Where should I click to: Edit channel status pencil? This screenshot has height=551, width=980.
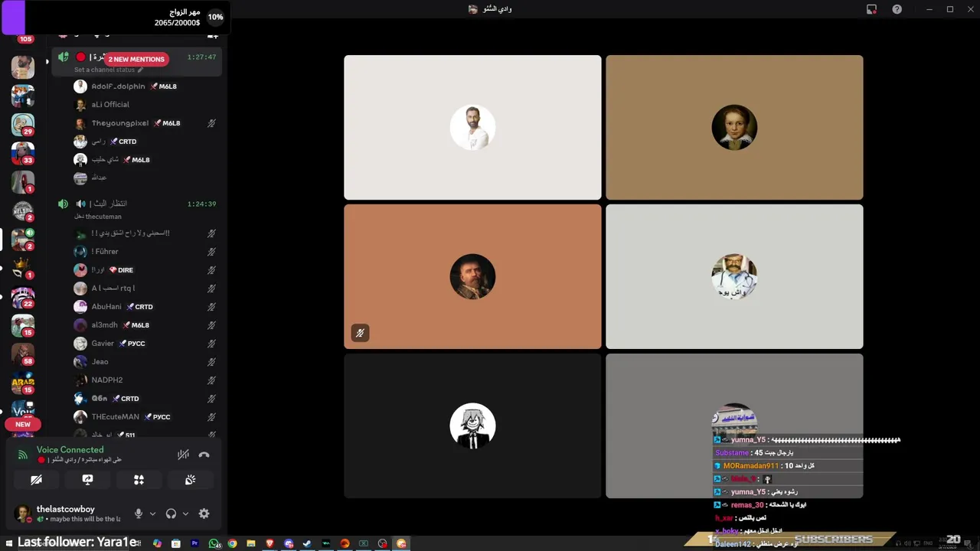[x=140, y=70]
